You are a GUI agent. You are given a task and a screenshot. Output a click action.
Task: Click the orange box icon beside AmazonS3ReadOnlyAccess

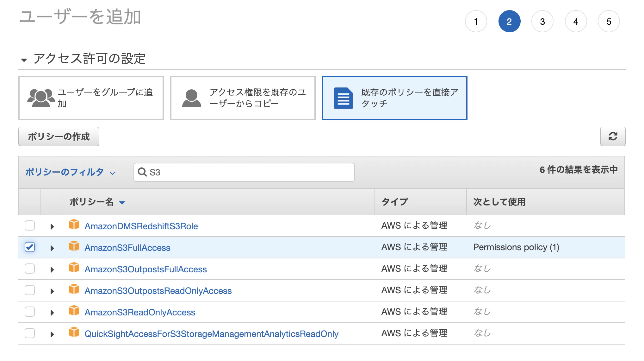pos(74,311)
